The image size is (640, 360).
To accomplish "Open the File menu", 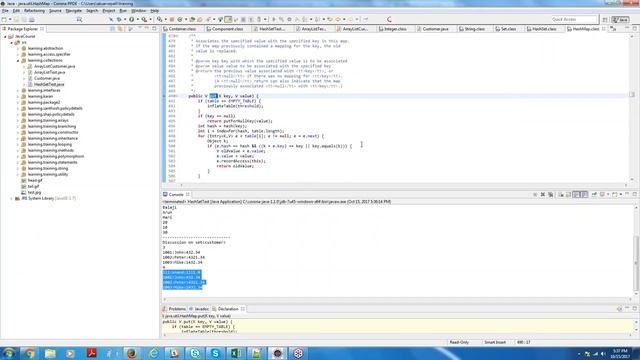I will tap(5, 11).
